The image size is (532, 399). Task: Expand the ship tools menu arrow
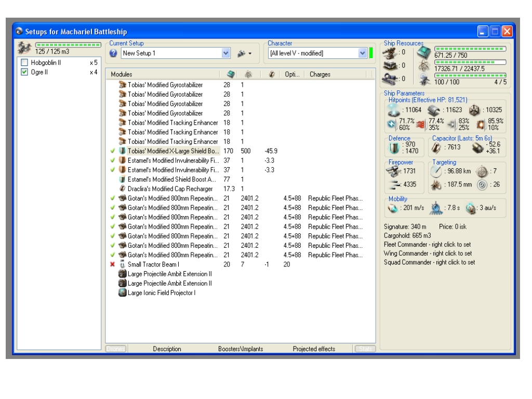coord(250,54)
